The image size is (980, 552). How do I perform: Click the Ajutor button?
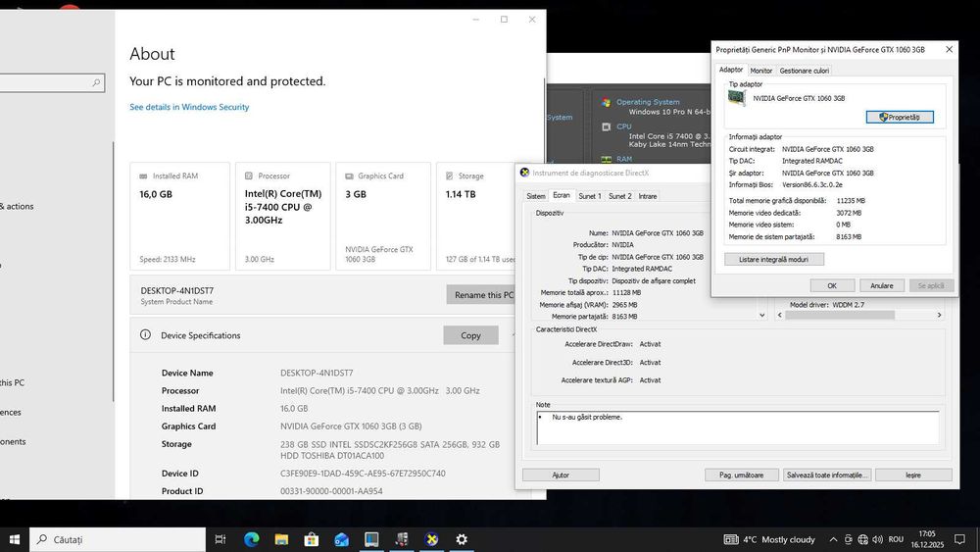[561, 476]
